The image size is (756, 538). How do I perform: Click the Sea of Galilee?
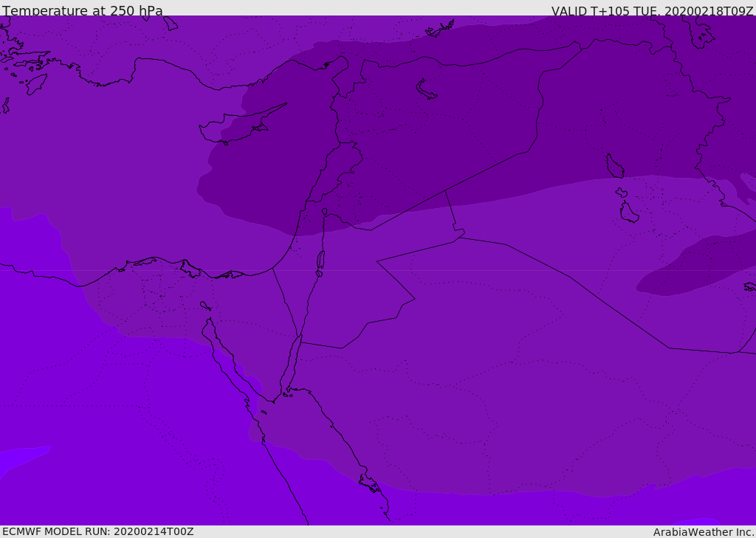pos(324,212)
